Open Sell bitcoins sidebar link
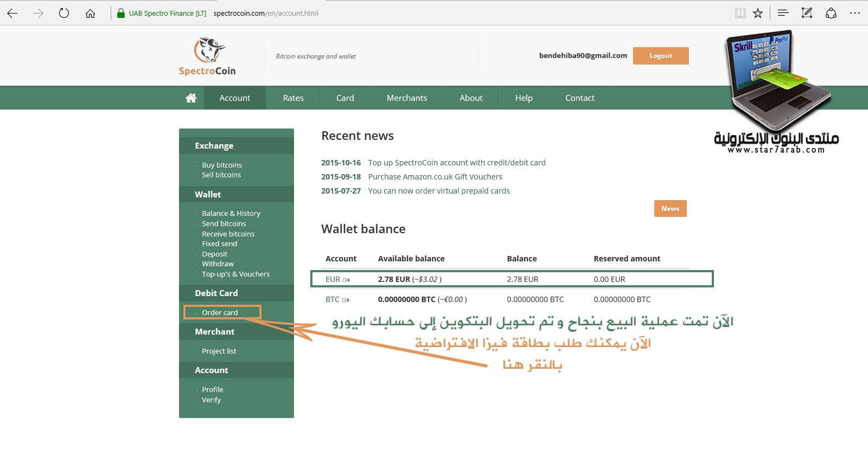Image resolution: width=868 pixels, height=449 pixels. pos(221,175)
